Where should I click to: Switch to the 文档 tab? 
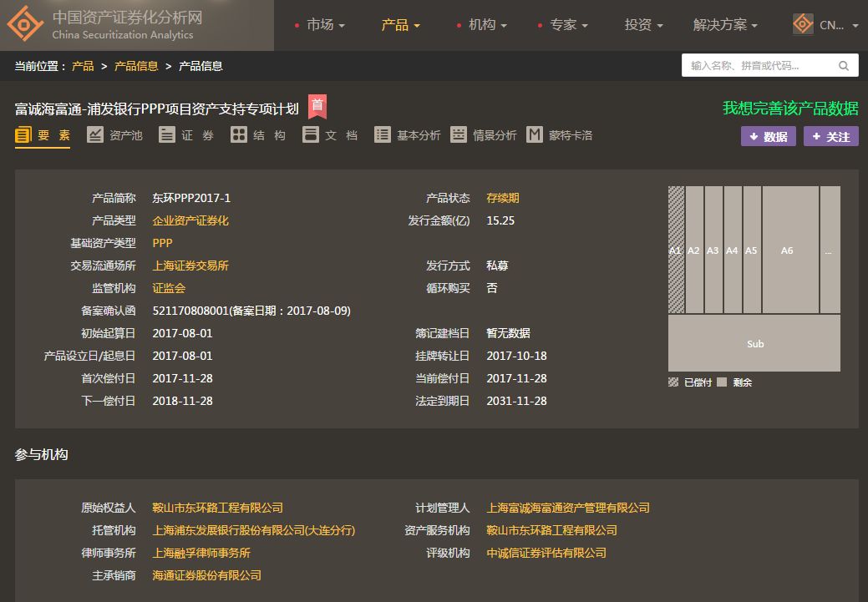pyautogui.click(x=330, y=135)
